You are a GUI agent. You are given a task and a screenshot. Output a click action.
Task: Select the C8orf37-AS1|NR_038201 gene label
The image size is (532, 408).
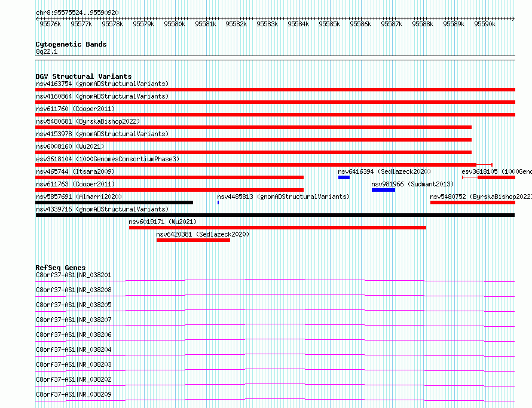[x=74, y=275]
